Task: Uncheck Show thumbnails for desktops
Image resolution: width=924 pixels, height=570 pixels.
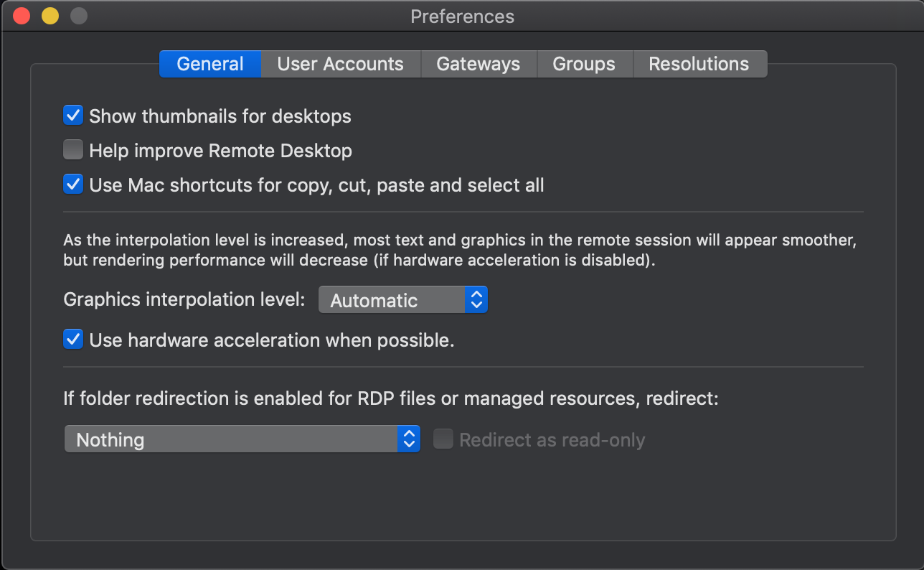Action: point(73,115)
